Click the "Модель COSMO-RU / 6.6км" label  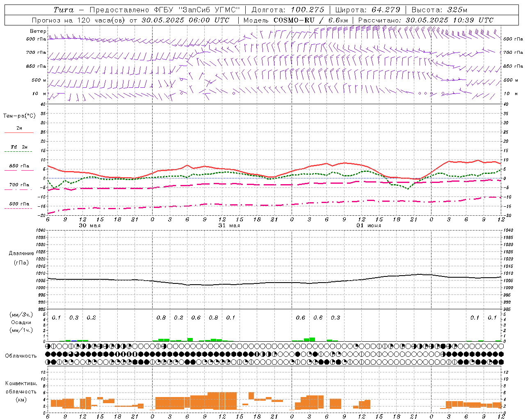pyautogui.click(x=295, y=20)
